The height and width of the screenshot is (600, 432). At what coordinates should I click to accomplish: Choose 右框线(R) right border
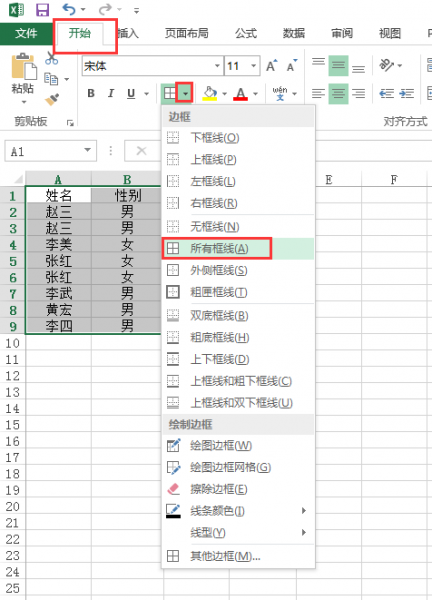coord(238,203)
